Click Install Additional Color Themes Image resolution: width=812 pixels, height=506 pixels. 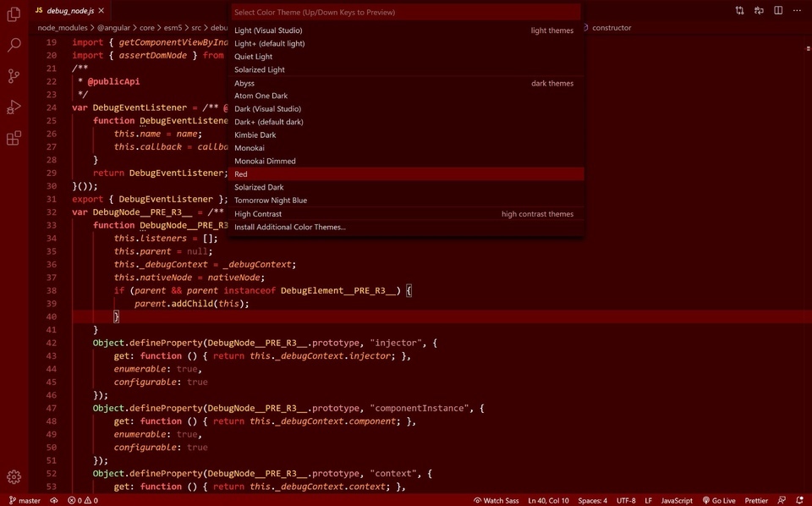pos(290,227)
